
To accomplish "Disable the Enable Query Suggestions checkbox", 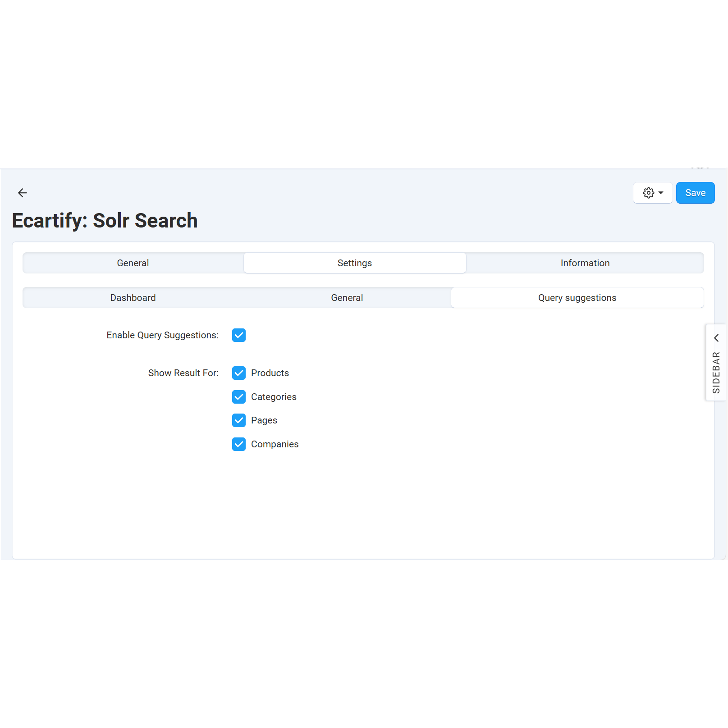I will coord(239,335).
